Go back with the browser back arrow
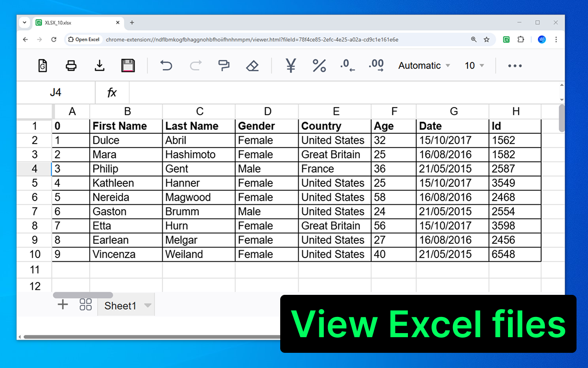 click(25, 40)
